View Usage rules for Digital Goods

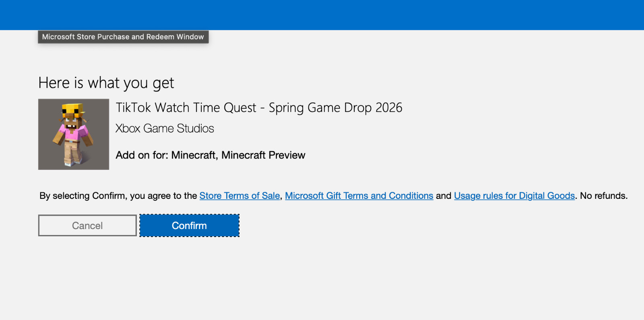click(514, 196)
